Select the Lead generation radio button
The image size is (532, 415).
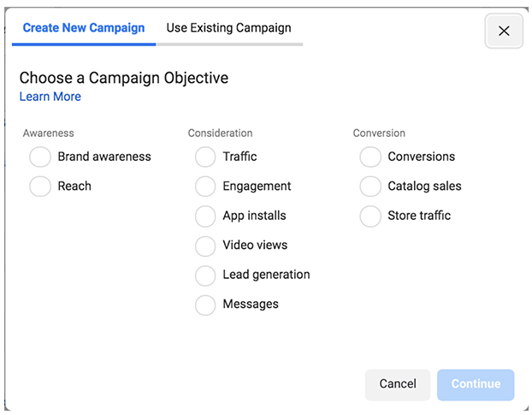tap(205, 276)
